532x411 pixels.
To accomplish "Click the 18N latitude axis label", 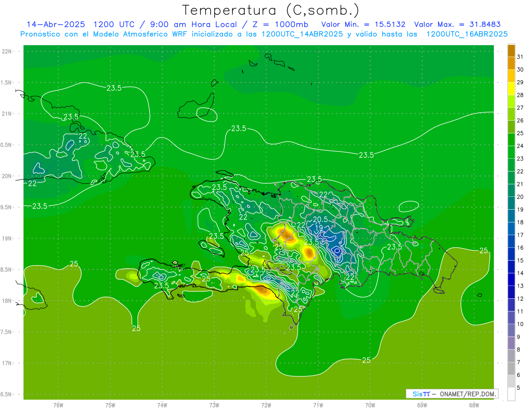I will [x=7, y=301].
